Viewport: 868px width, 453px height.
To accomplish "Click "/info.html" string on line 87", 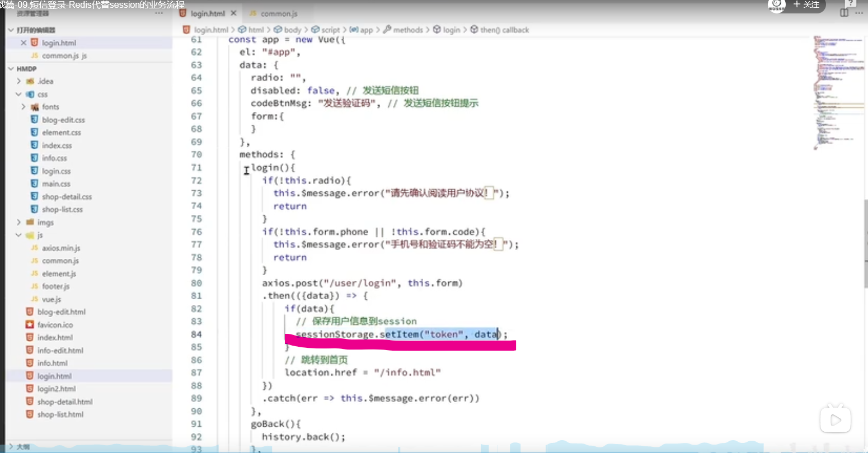I will [407, 372].
